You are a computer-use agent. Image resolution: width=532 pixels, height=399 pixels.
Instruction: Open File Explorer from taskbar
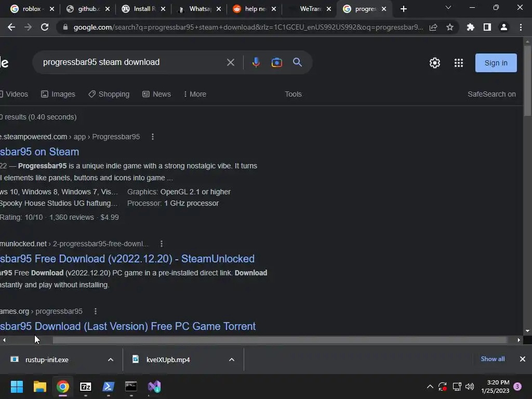coord(39,387)
